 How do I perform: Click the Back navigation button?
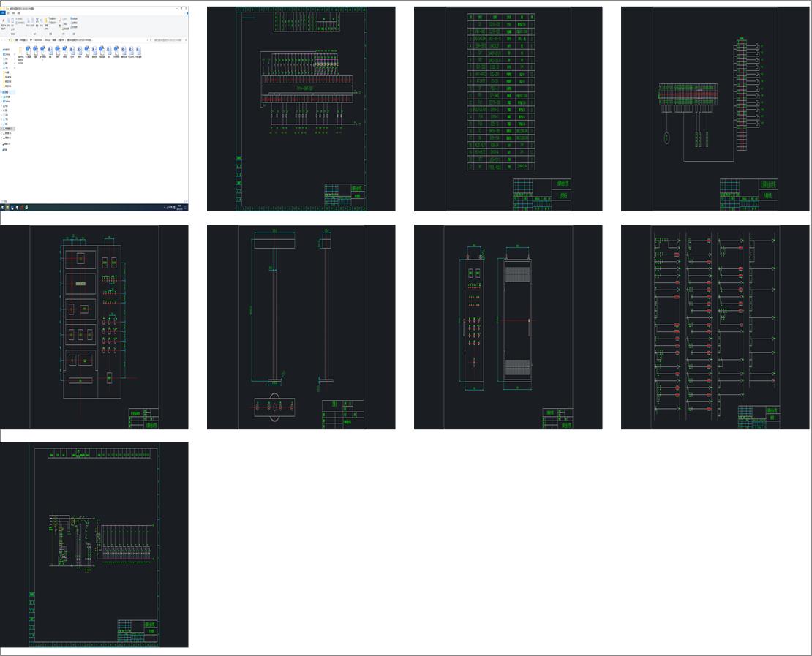pos(1,40)
